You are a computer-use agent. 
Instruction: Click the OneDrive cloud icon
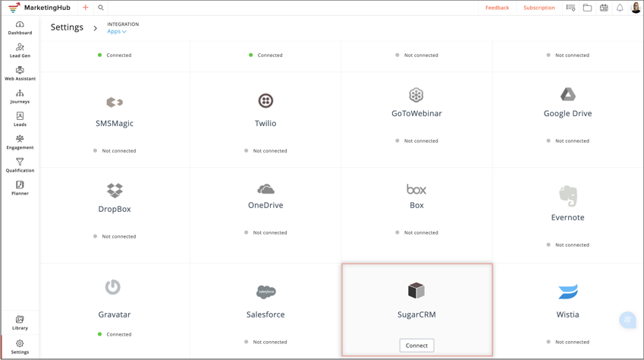(x=265, y=189)
